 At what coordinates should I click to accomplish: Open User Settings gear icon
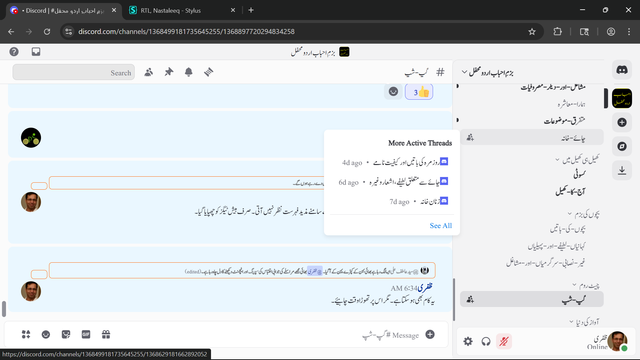[468, 341]
